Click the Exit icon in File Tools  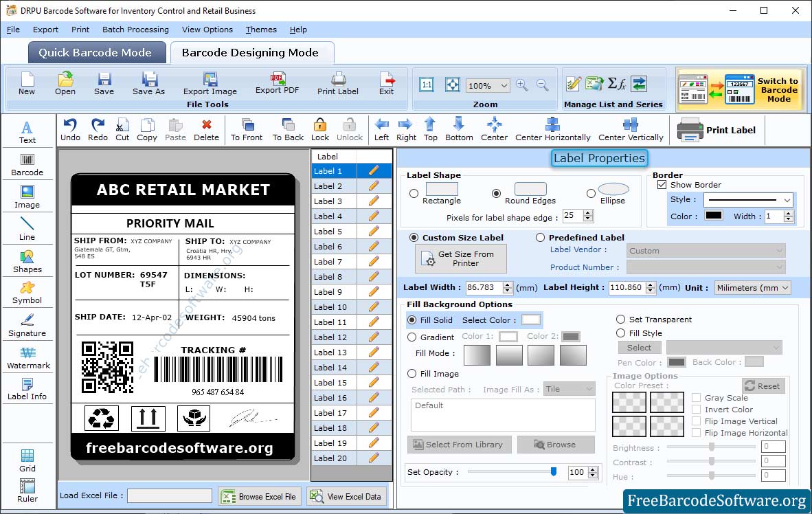pos(386,83)
